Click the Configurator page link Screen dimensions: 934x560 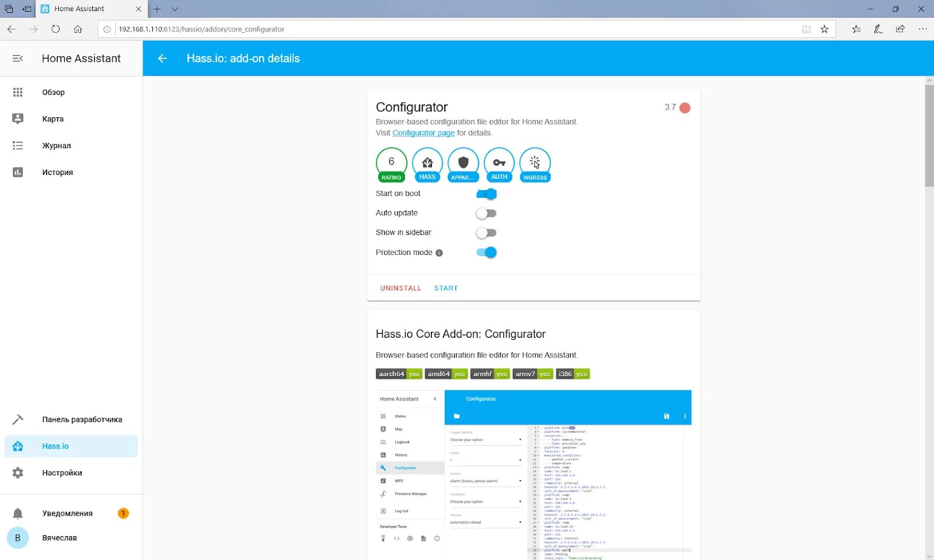[x=423, y=133]
